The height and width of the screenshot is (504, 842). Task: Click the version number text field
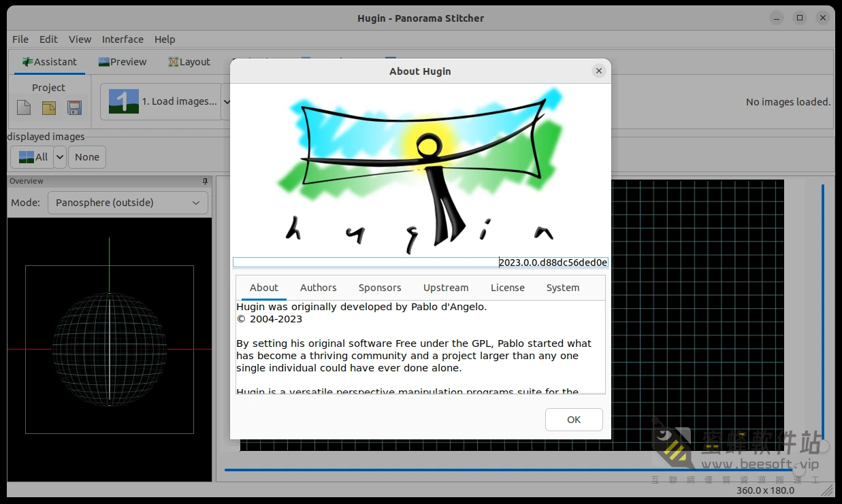click(420, 263)
